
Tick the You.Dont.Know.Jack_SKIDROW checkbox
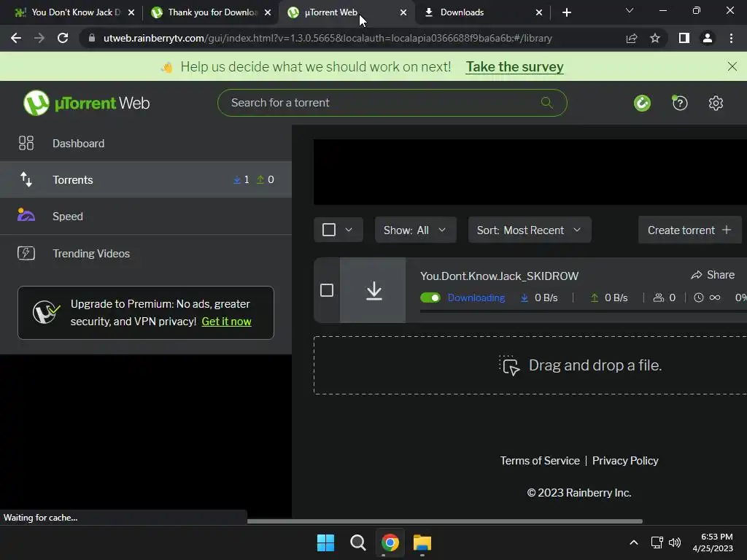pyautogui.click(x=327, y=290)
